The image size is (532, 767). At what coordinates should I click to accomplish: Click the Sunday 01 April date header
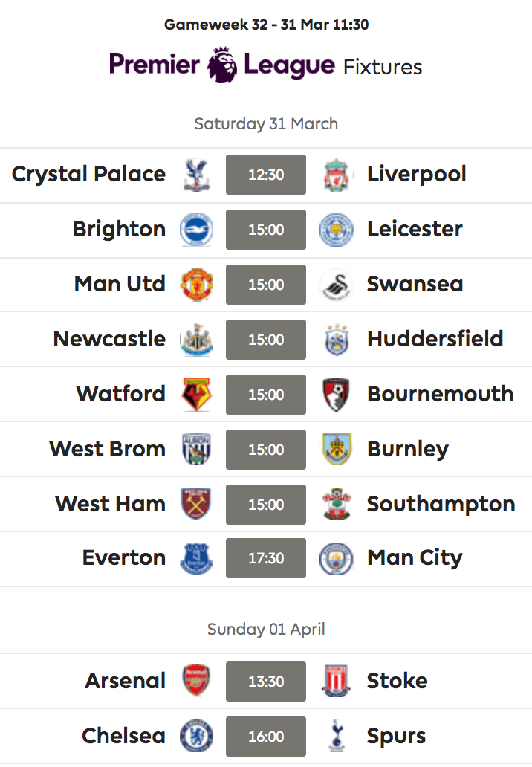coord(266,629)
